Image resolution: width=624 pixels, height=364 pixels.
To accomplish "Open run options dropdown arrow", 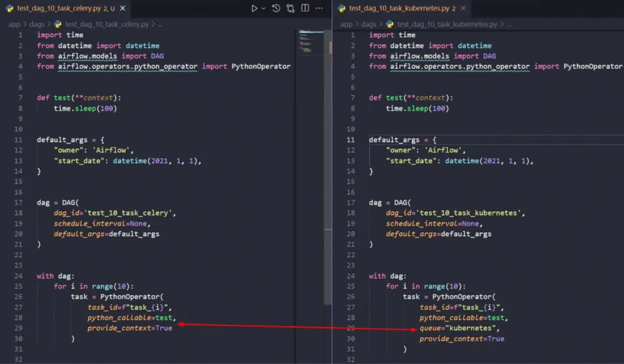I will point(263,8).
